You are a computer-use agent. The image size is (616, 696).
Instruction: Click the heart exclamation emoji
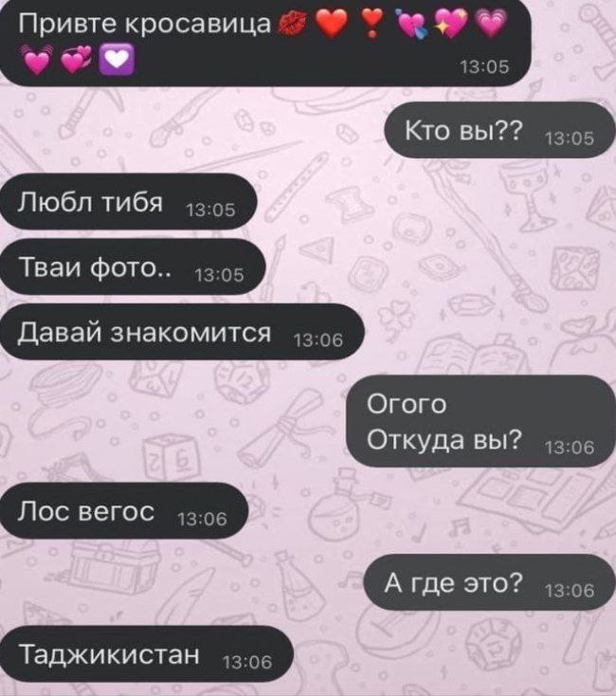[x=371, y=24]
